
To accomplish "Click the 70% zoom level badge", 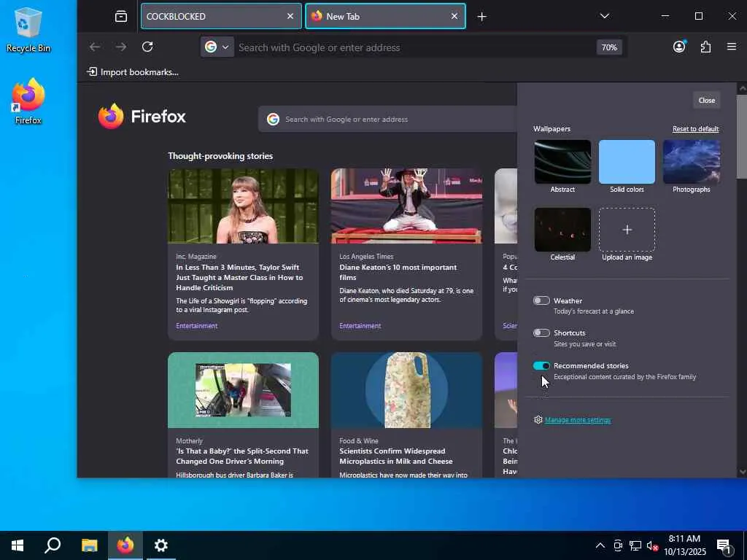I will [x=609, y=47].
